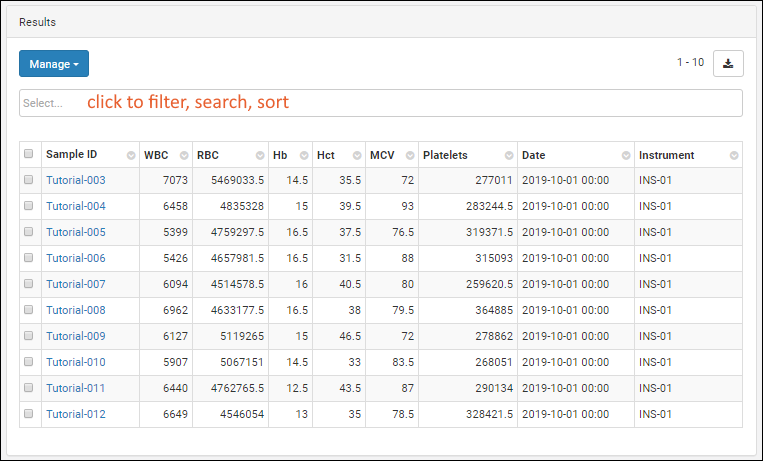The width and height of the screenshot is (763, 461).
Task: Click the MCV column header arrow icon
Action: [408, 156]
